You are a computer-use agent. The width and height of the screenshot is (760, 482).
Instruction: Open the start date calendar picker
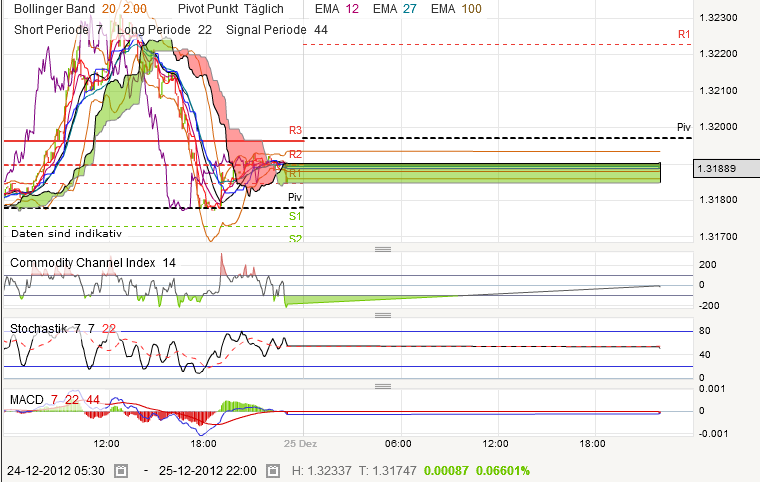coord(121,471)
